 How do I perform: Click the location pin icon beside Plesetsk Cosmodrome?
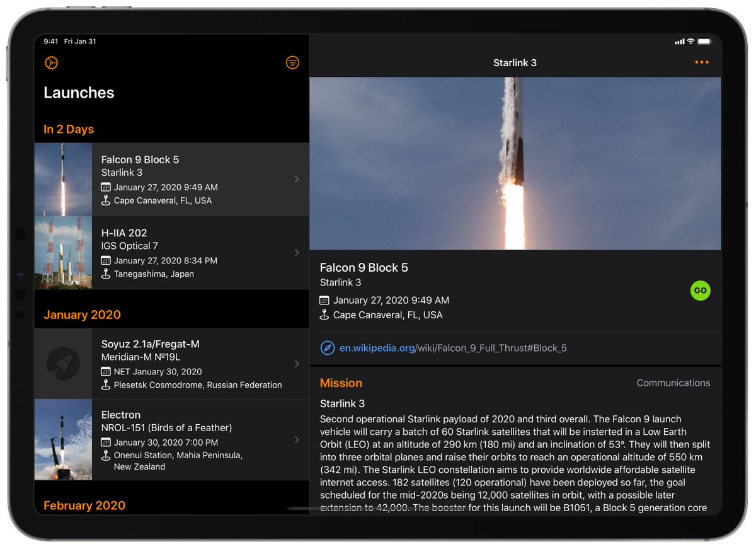(106, 384)
